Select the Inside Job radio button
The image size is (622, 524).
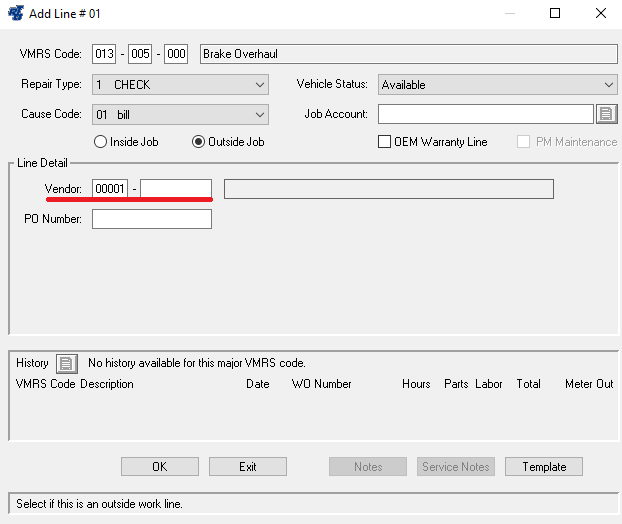[x=100, y=142]
